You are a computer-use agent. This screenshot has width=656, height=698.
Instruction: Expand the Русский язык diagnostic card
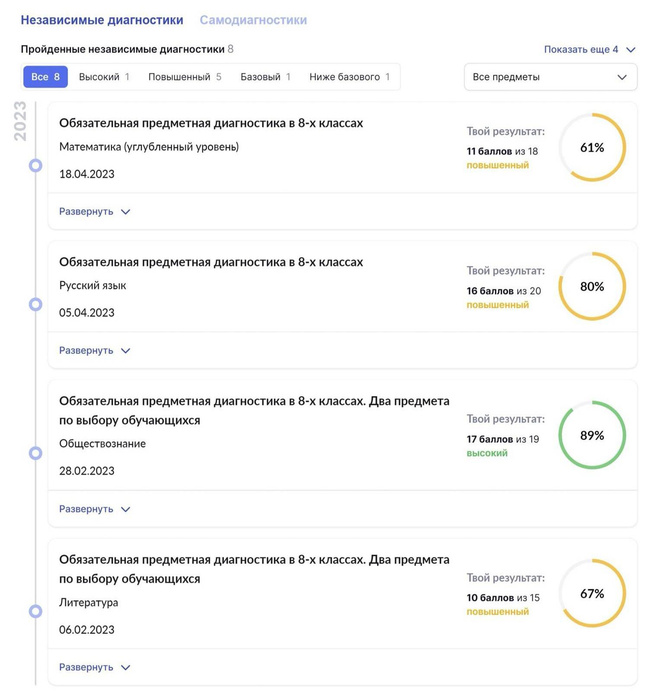(x=95, y=351)
